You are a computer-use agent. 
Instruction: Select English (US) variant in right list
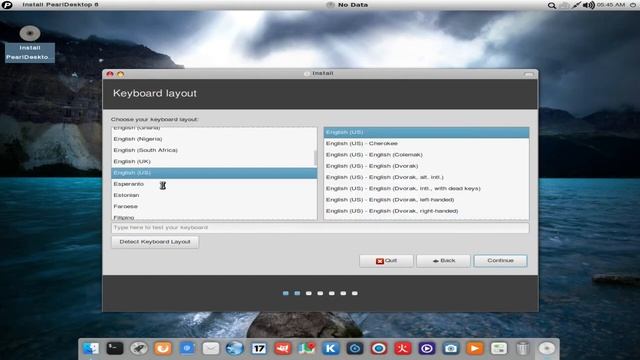tap(426, 132)
